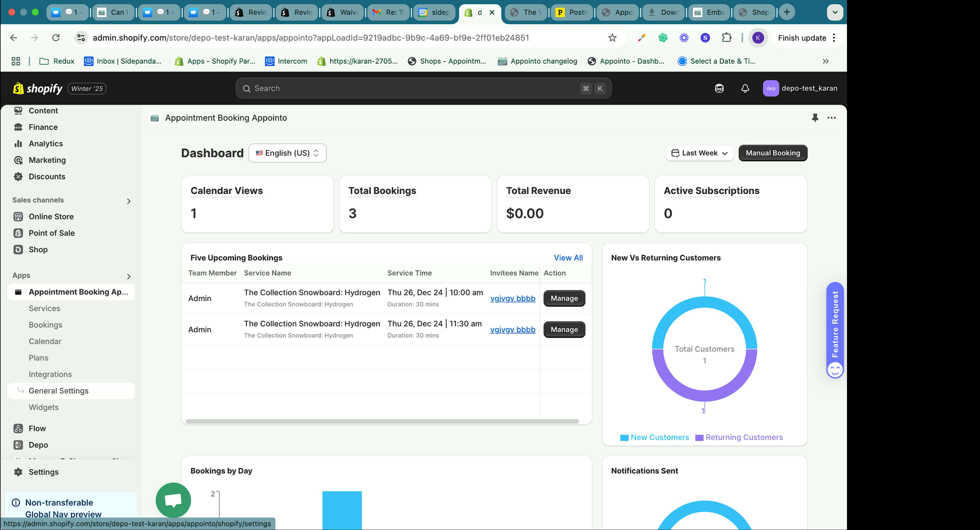Click View All upcoming bookings link

[x=568, y=258]
